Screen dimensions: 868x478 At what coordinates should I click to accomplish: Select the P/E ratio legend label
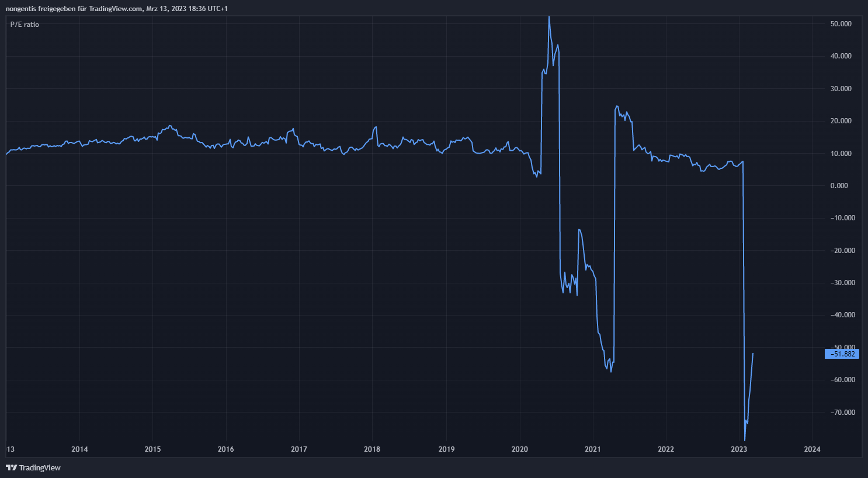[25, 25]
